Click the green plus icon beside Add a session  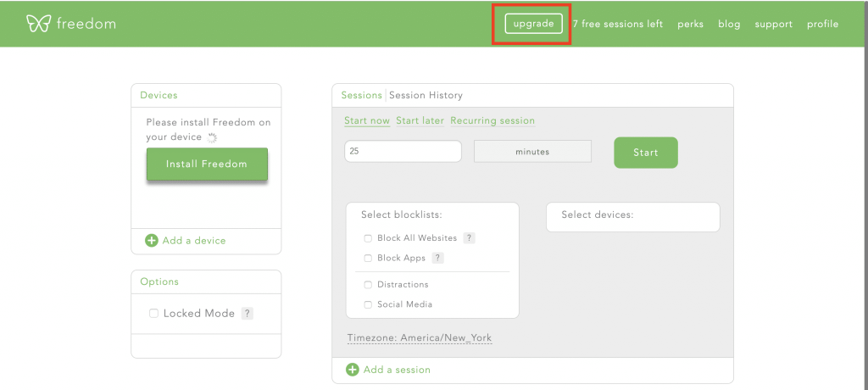coord(353,370)
